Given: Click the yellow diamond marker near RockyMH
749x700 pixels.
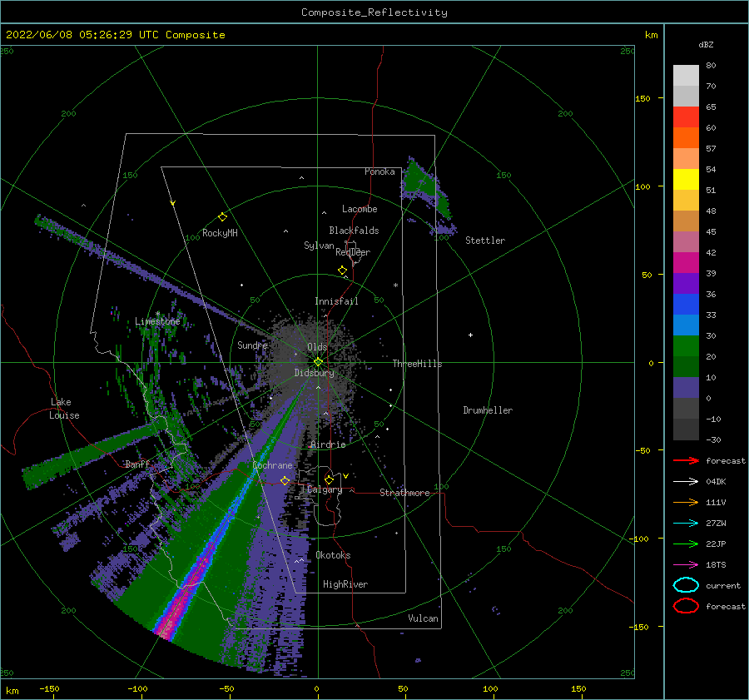Looking at the screenshot, I should click(x=222, y=217).
